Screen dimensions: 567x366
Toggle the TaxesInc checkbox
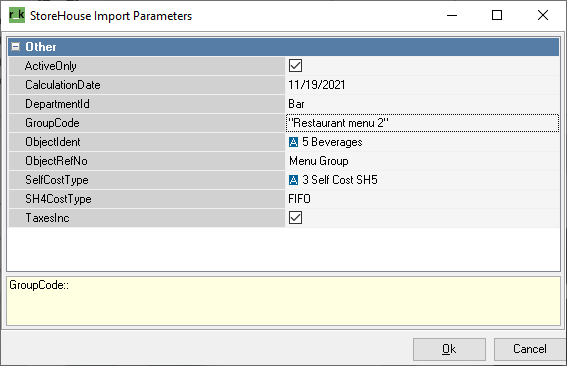pyautogui.click(x=295, y=218)
